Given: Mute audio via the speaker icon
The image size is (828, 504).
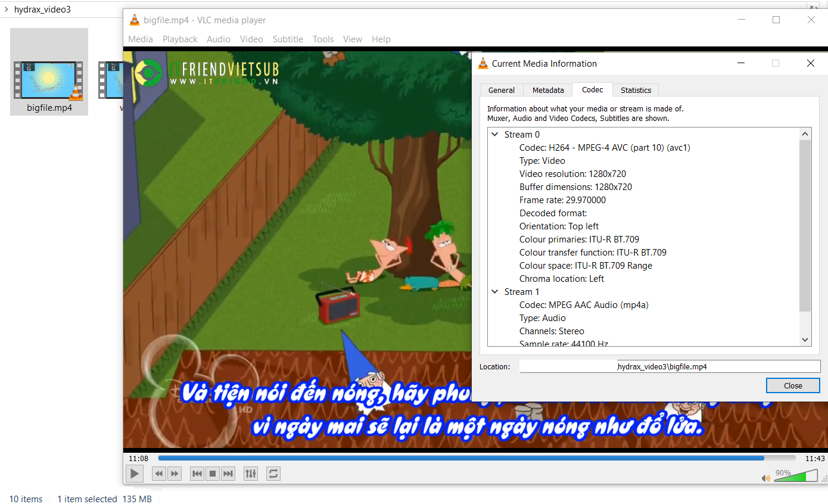Looking at the screenshot, I should (766, 478).
